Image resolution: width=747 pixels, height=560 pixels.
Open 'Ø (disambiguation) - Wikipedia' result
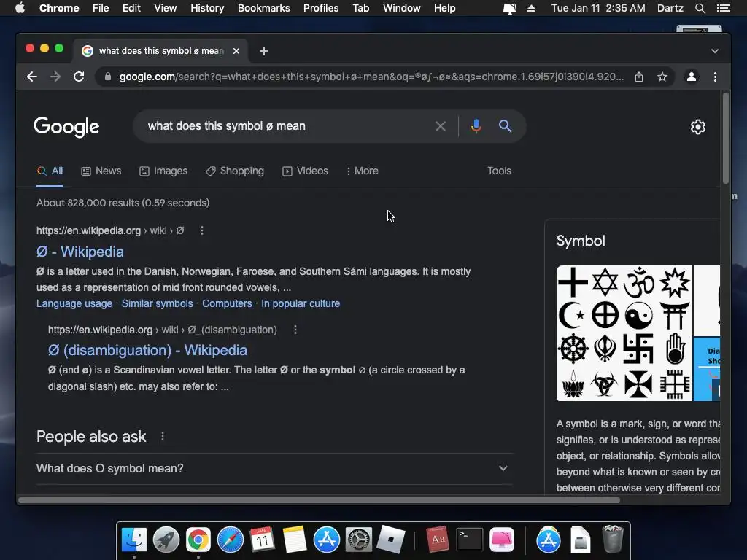pyautogui.click(x=147, y=350)
